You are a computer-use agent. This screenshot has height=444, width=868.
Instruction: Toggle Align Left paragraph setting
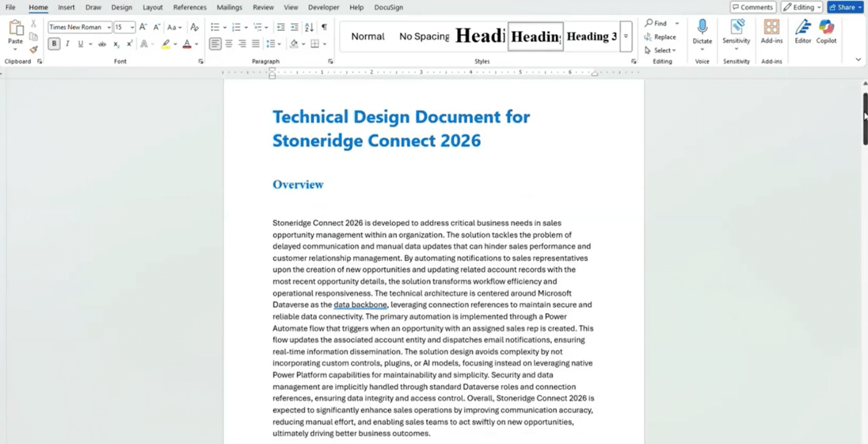[x=215, y=44]
